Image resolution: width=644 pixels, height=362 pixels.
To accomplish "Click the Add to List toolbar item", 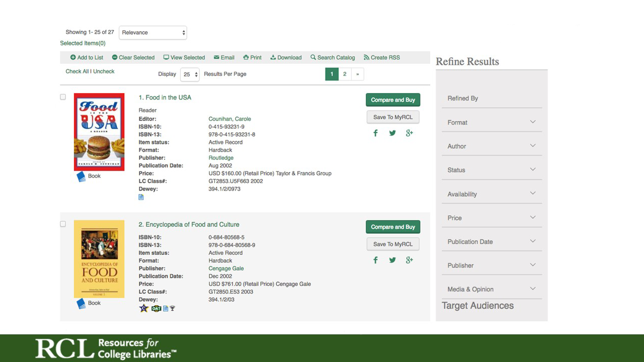I will [x=87, y=57].
